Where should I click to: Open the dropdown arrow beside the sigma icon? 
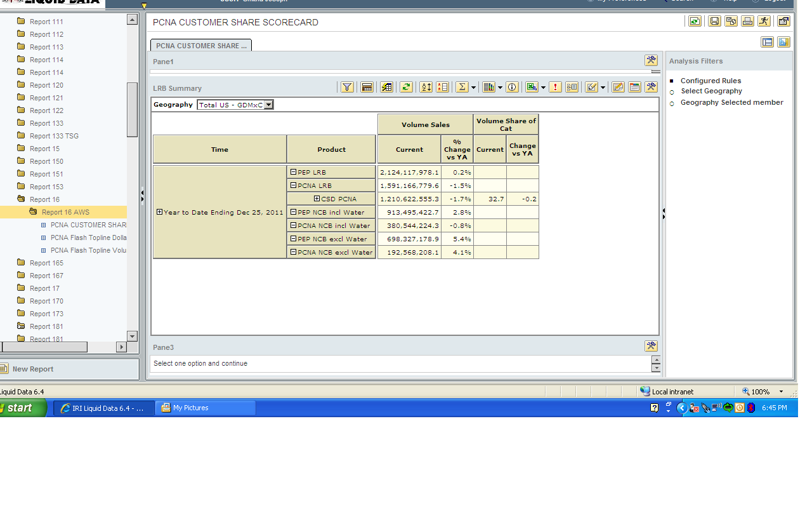point(473,88)
